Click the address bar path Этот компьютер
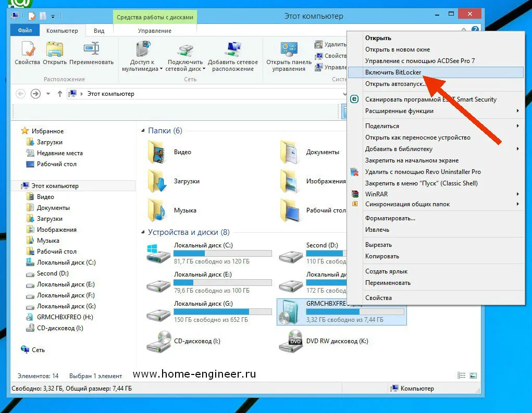This screenshot has width=532, height=413. point(111,94)
